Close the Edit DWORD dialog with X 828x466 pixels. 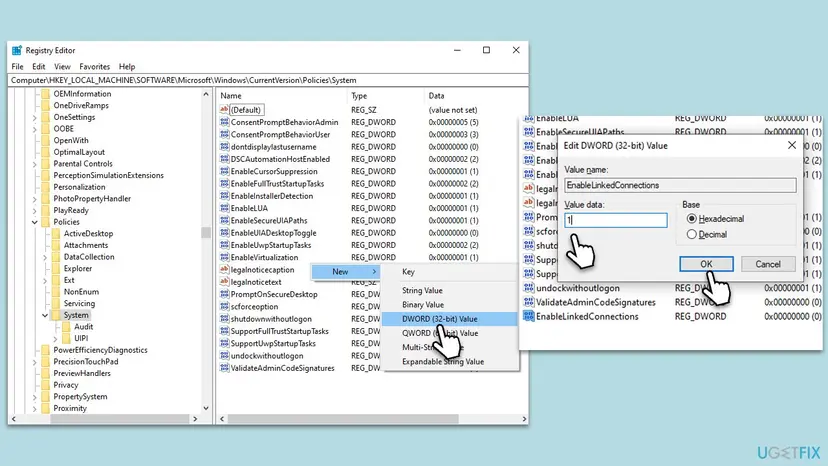[x=792, y=145]
